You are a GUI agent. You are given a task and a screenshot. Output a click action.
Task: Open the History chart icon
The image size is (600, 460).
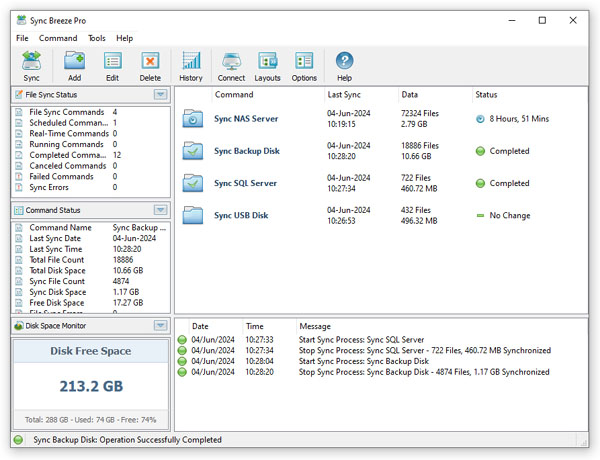tap(191, 61)
